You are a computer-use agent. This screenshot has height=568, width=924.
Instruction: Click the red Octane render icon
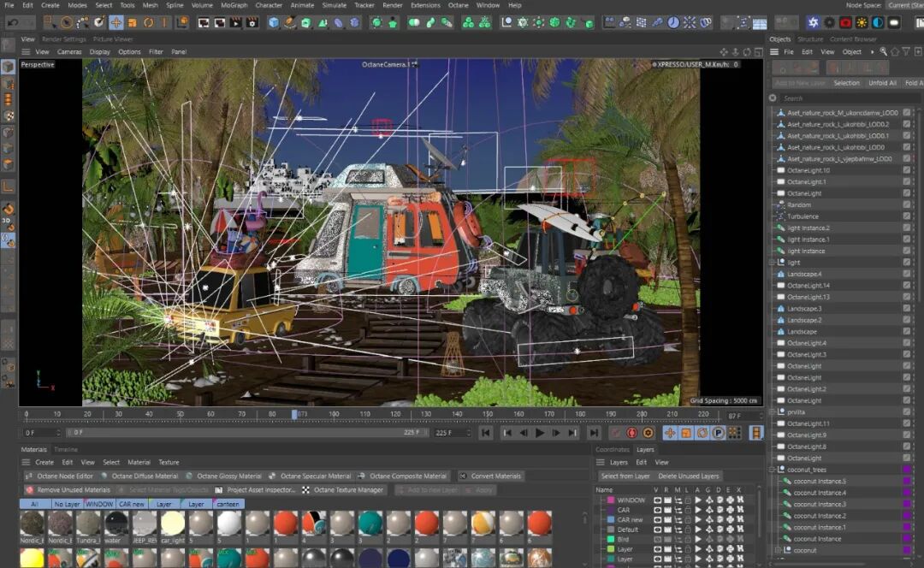pyautogui.click(x=845, y=23)
